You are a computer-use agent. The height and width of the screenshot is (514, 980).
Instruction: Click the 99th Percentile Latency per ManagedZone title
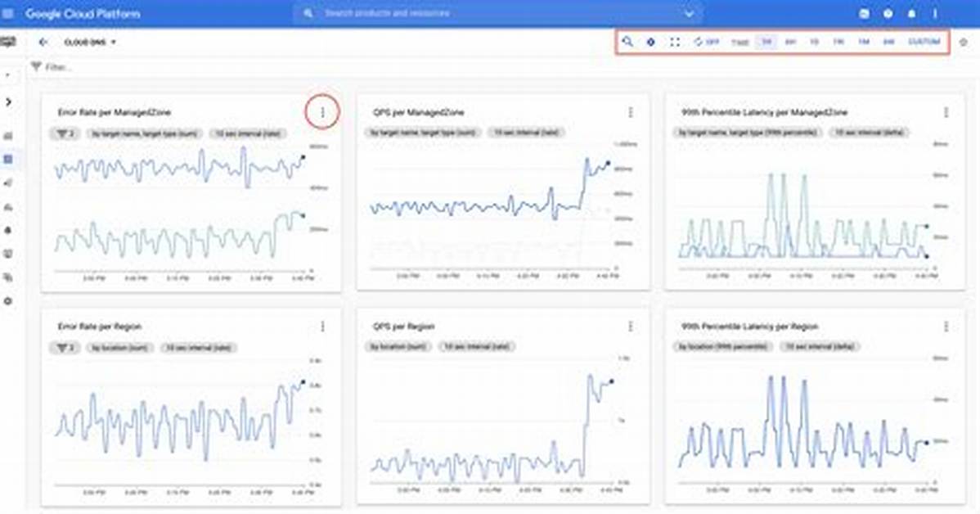click(x=764, y=113)
